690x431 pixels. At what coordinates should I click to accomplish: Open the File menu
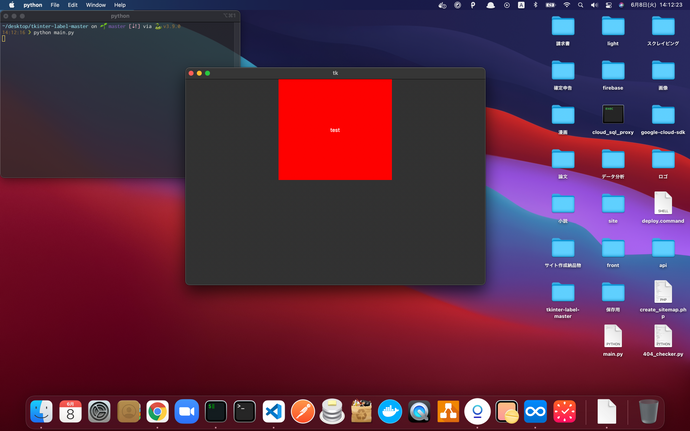pyautogui.click(x=54, y=5)
